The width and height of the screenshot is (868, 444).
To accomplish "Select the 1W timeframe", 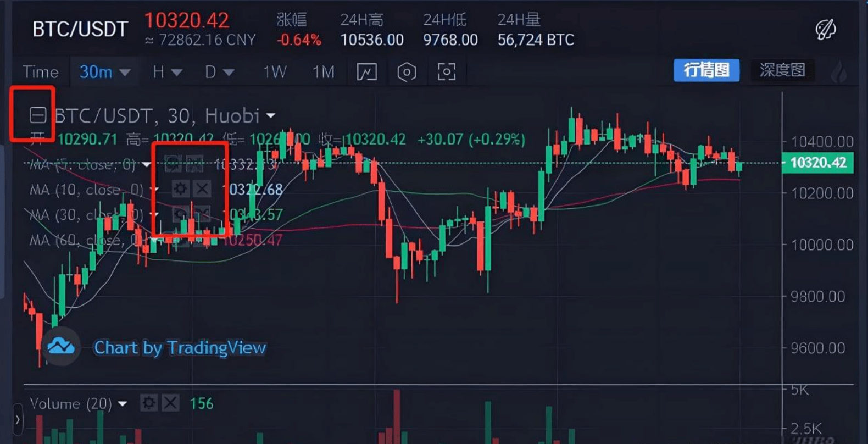I will (x=275, y=72).
